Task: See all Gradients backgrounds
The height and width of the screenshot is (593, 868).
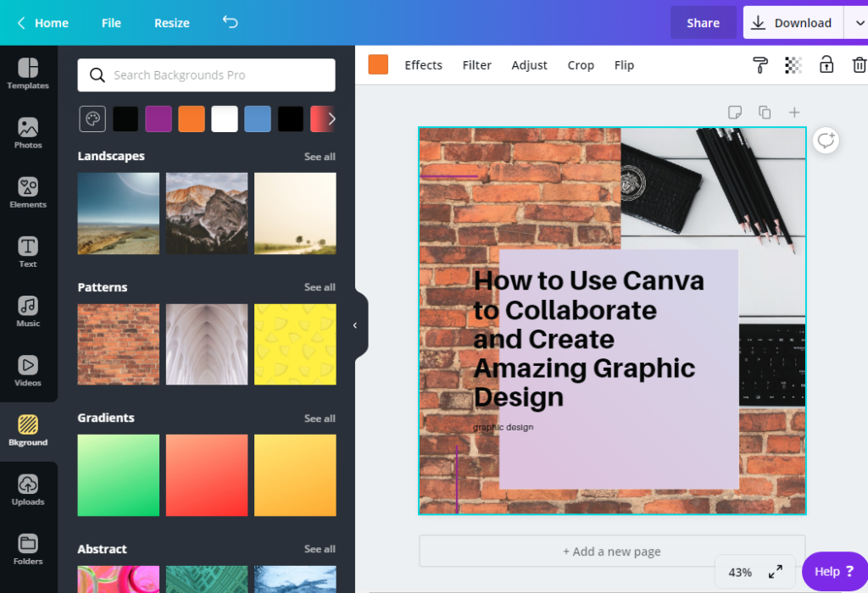Action: click(x=320, y=418)
